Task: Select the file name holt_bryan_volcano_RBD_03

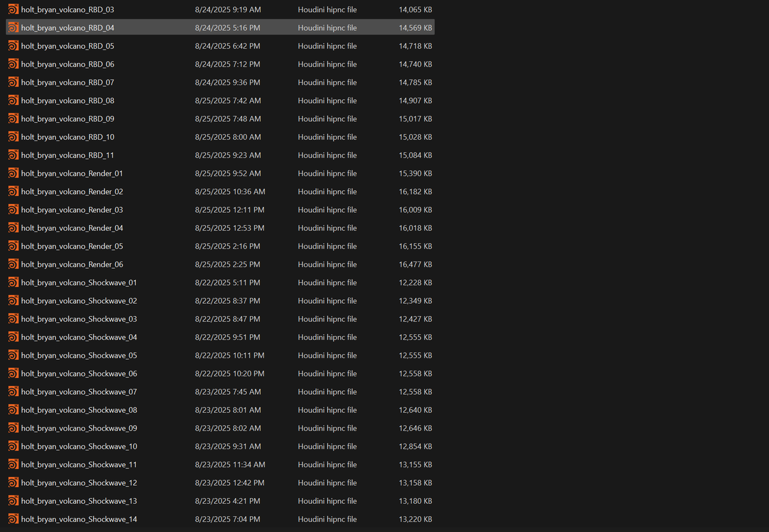Action: (x=67, y=10)
